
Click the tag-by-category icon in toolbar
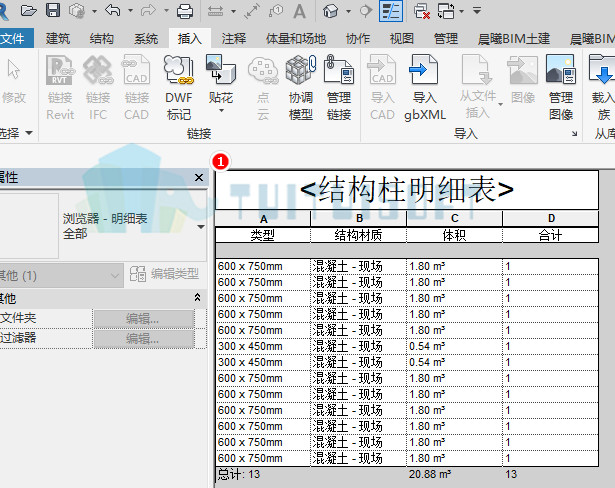276,11
